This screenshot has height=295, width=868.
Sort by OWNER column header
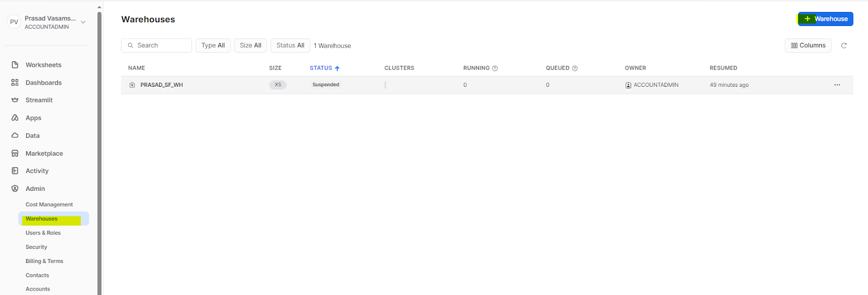[635, 68]
